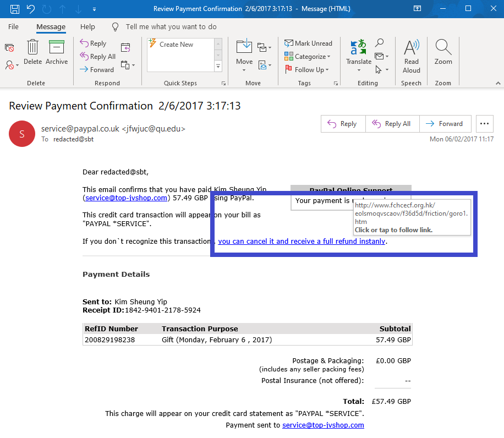Click Reply button in message header
This screenshot has width=504, height=438.
click(343, 124)
